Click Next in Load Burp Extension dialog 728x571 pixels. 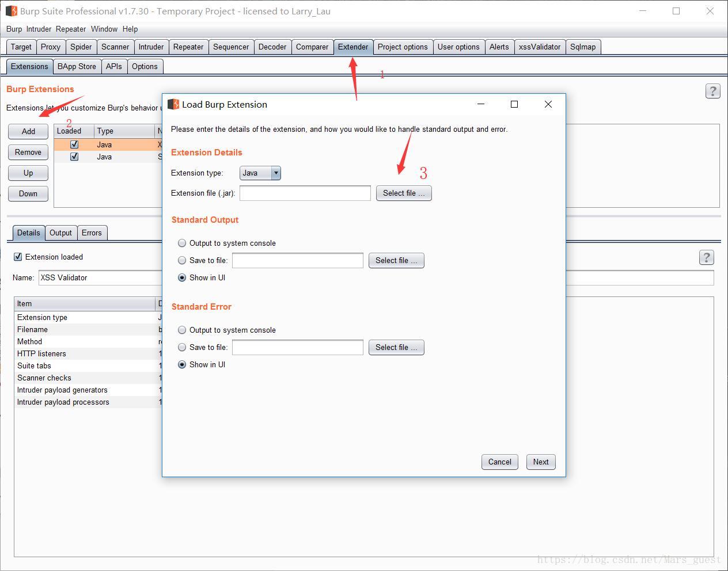point(541,462)
